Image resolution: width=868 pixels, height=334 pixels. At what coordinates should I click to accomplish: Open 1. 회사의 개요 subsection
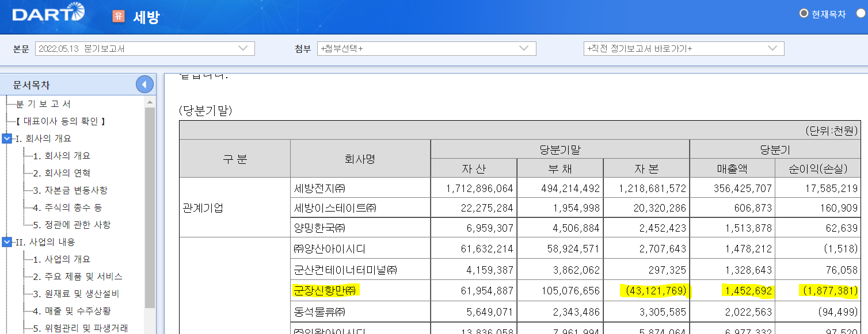click(x=62, y=156)
